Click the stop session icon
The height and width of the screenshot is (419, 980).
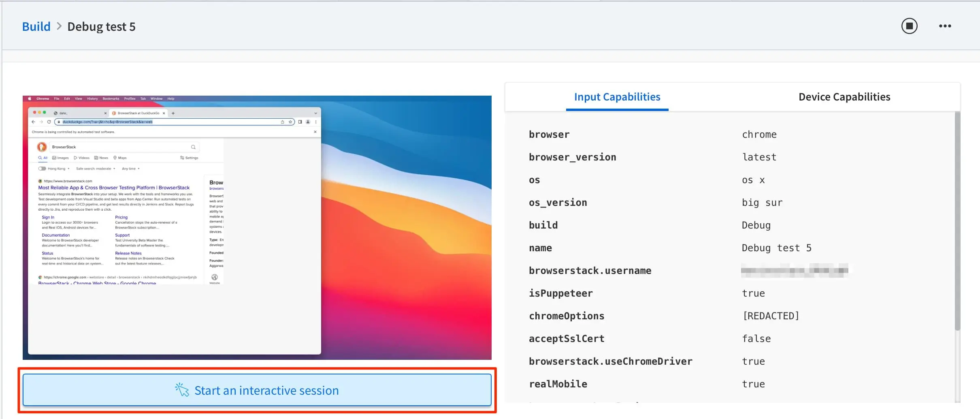point(909,26)
